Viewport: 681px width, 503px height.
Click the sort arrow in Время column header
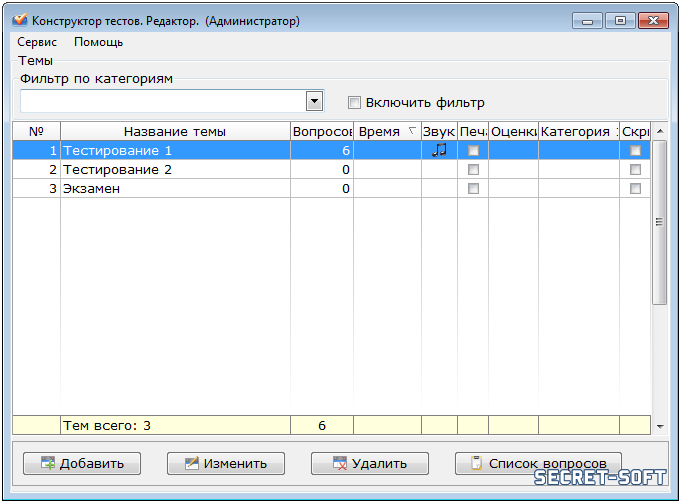click(411, 131)
